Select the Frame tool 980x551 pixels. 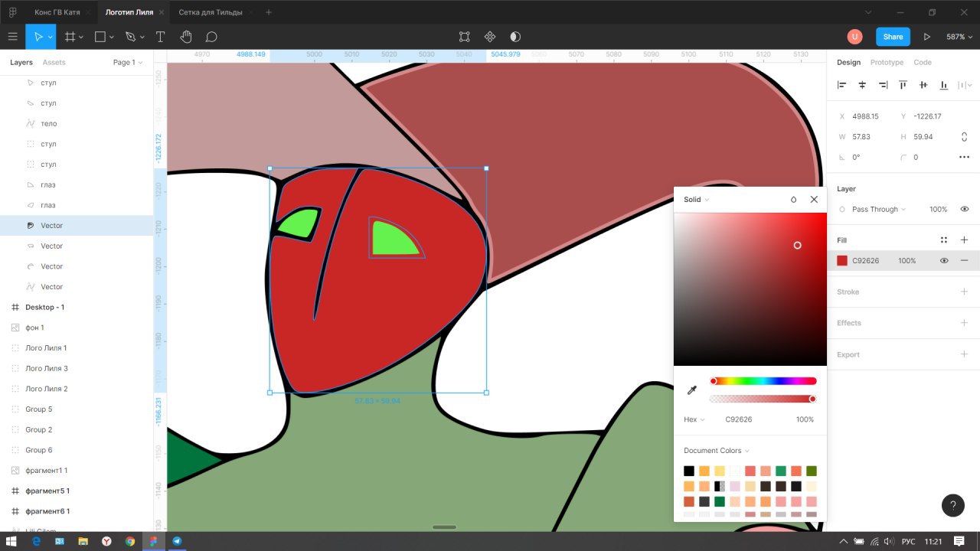point(70,37)
